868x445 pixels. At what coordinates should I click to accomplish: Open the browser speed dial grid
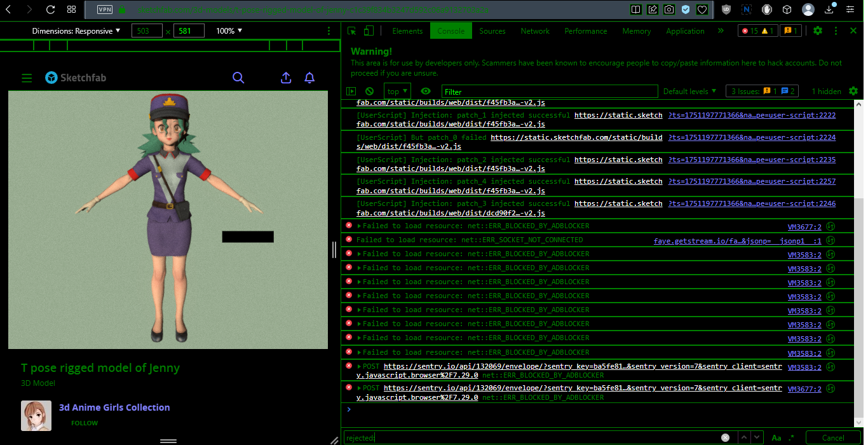point(71,10)
